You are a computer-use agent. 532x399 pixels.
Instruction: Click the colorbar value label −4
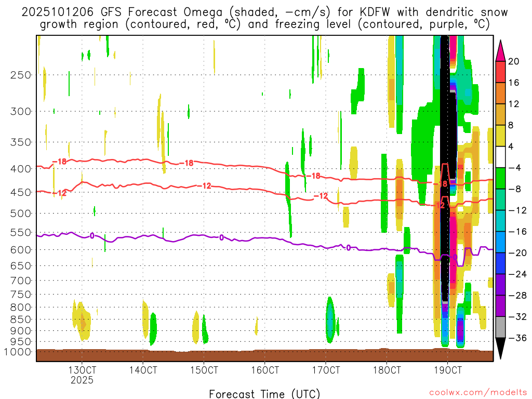pos(514,168)
